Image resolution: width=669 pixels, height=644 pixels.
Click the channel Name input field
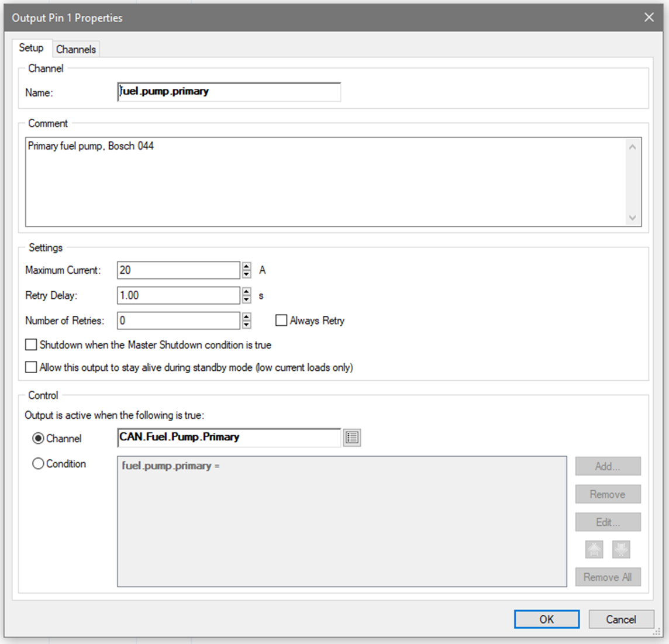229,92
